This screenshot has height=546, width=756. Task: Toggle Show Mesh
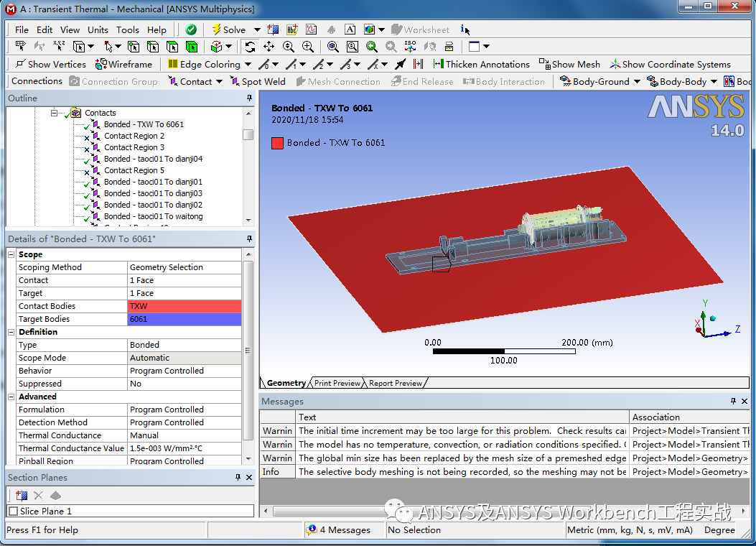569,64
